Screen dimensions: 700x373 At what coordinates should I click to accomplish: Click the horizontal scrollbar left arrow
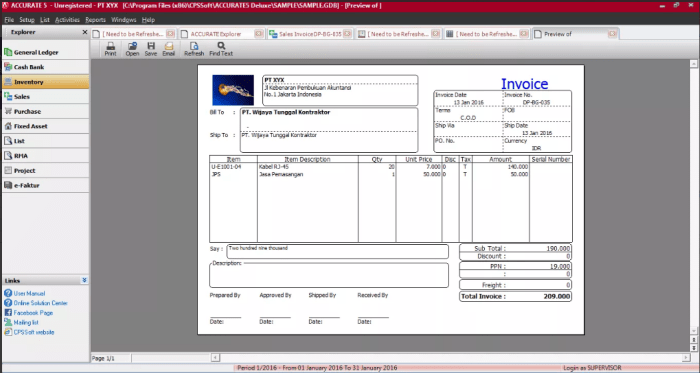coord(215,357)
